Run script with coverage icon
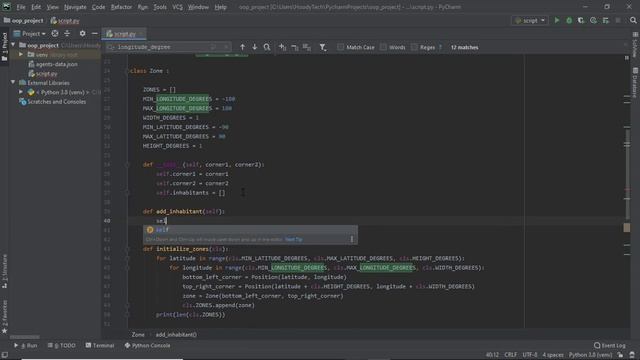The height and width of the screenshot is (360, 640). (581, 20)
